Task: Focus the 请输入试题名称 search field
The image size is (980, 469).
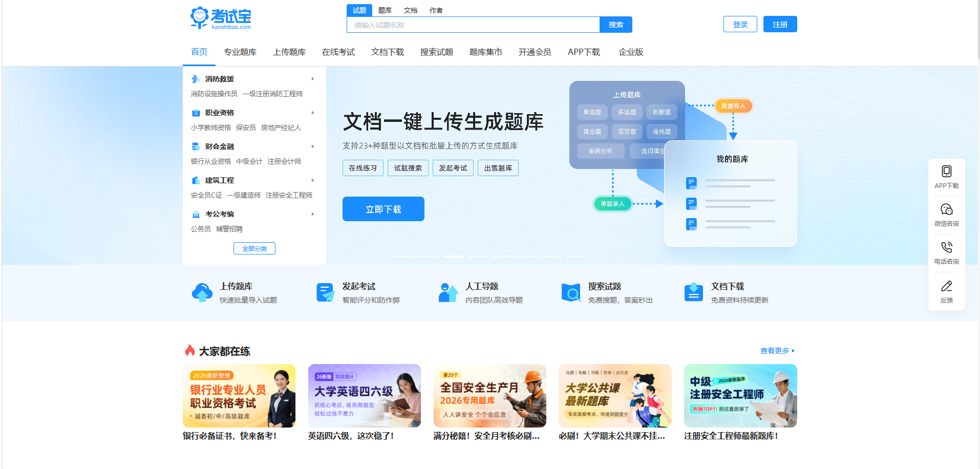Action: (473, 25)
